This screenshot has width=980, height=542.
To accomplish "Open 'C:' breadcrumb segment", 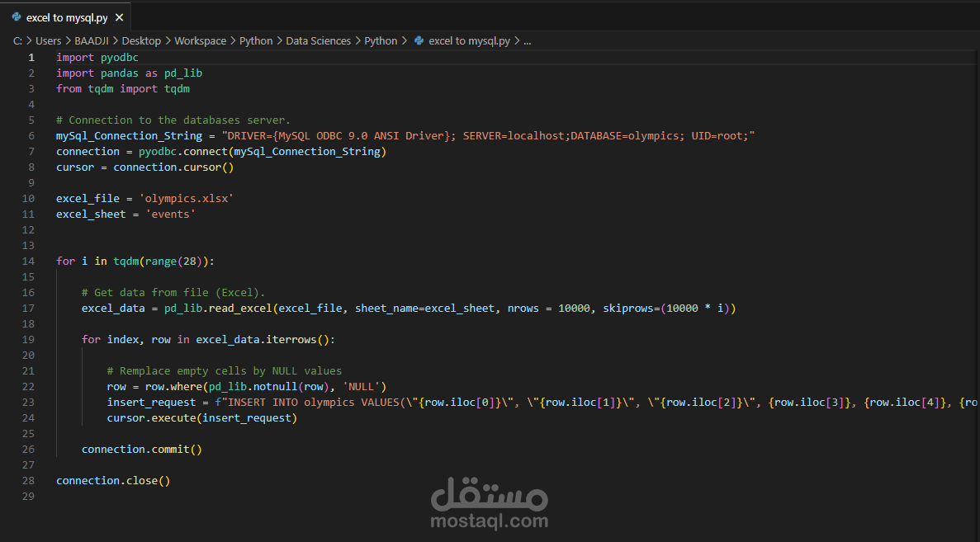I will 17,40.
